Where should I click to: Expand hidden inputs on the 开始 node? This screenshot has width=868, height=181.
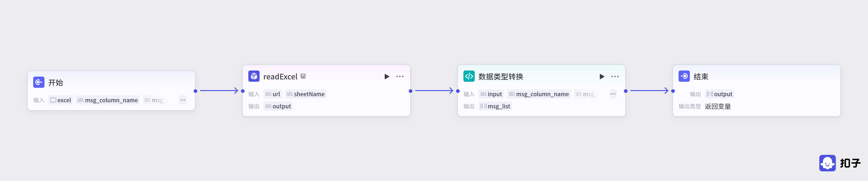[183, 100]
